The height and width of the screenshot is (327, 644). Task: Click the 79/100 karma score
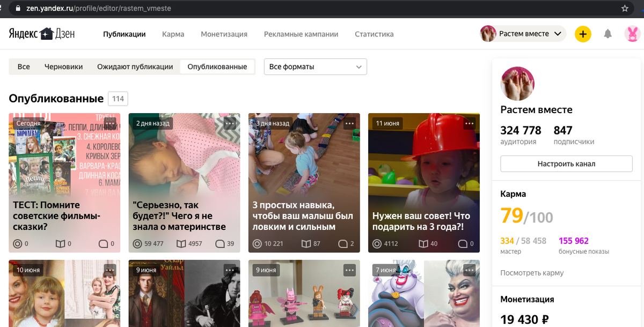526,215
